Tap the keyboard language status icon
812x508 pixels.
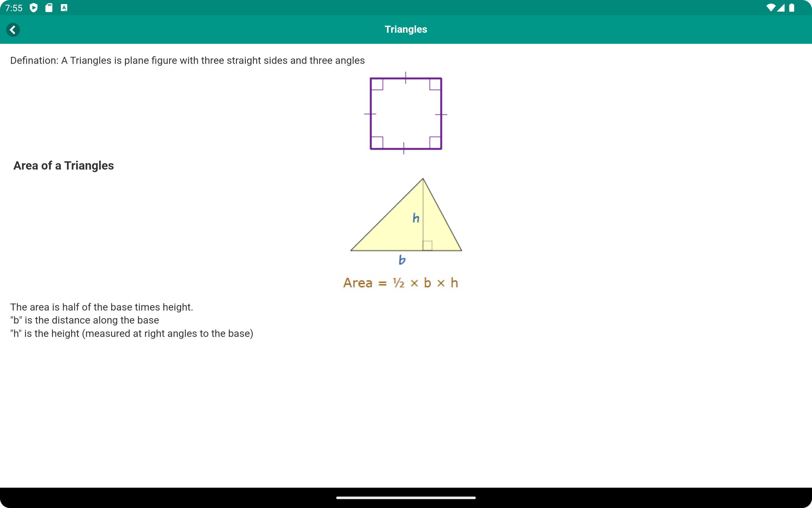64,8
